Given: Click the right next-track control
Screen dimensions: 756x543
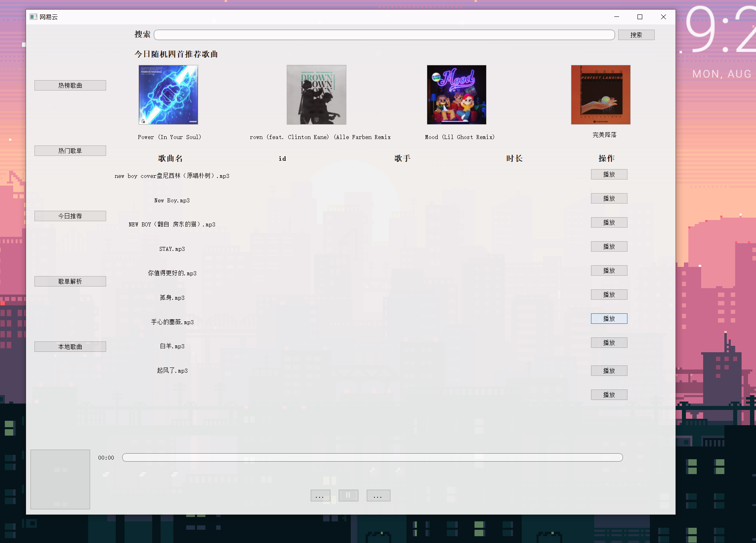Looking at the screenshot, I should [378, 495].
